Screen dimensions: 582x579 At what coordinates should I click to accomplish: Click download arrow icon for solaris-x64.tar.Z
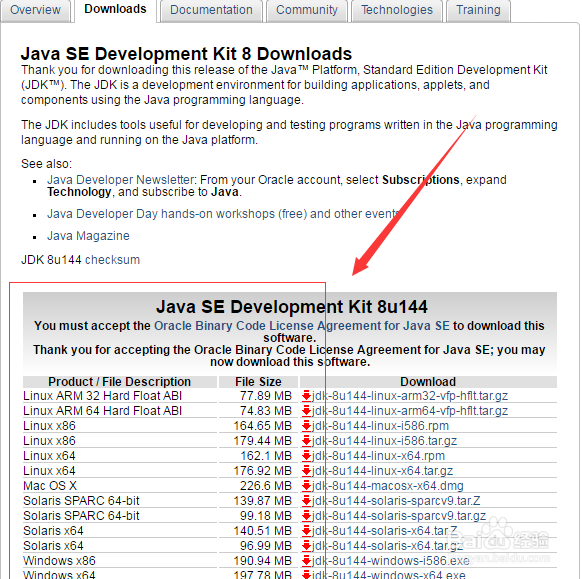[x=306, y=531]
